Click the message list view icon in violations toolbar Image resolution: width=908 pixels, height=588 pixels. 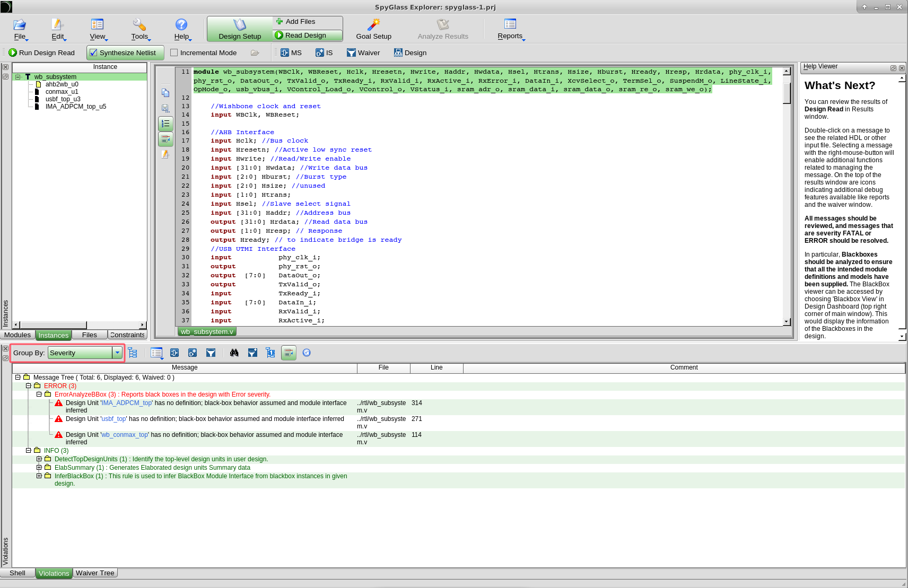pos(156,353)
